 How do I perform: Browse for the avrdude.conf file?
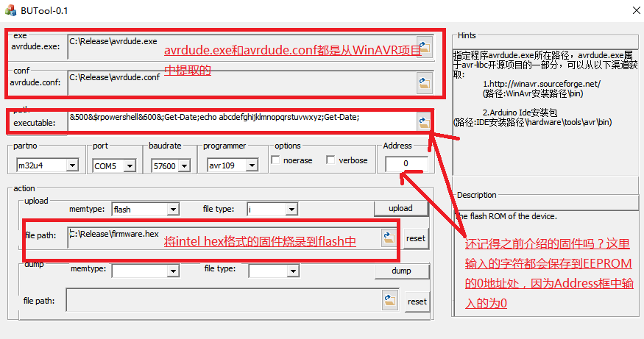pos(425,83)
